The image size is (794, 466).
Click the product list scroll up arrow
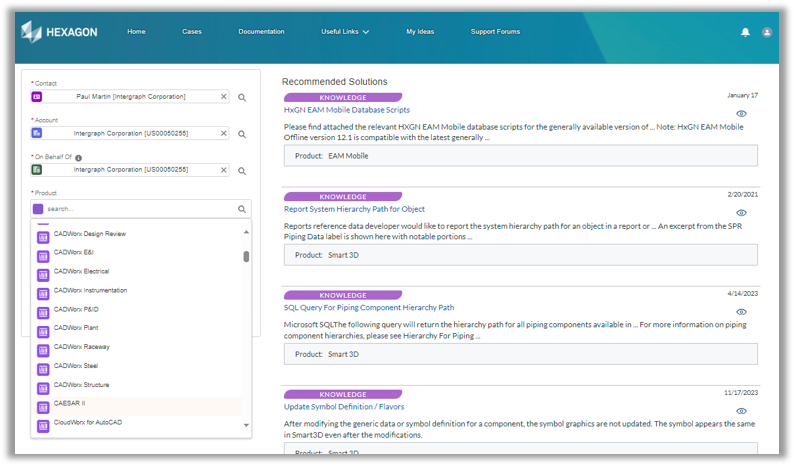pos(246,232)
